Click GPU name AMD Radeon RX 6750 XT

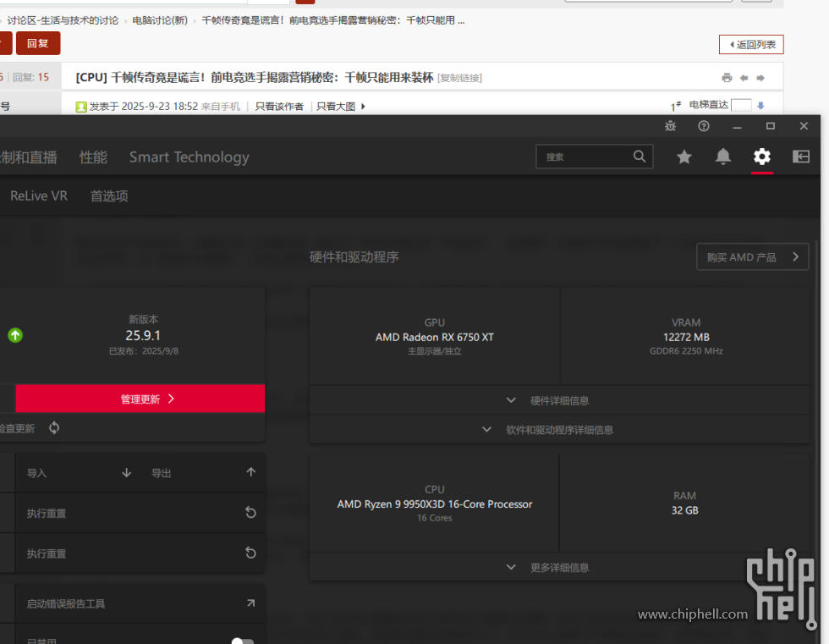click(x=435, y=337)
